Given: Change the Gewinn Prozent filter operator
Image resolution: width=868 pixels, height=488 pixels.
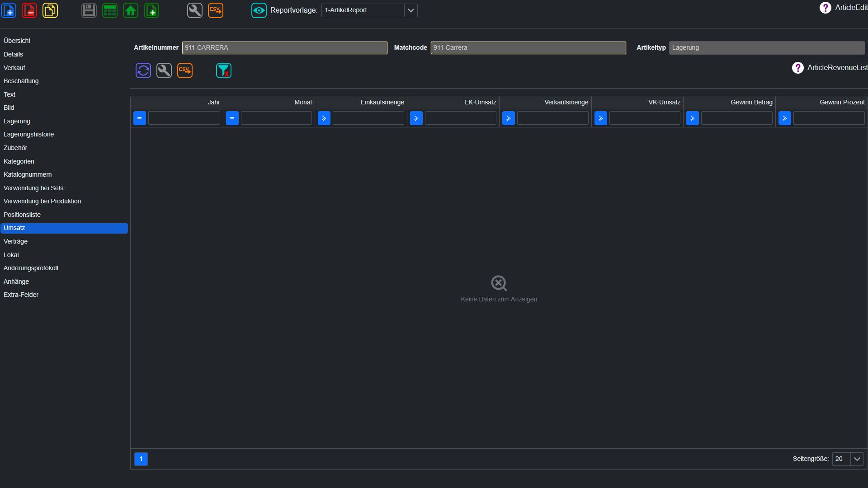Looking at the screenshot, I should point(785,118).
